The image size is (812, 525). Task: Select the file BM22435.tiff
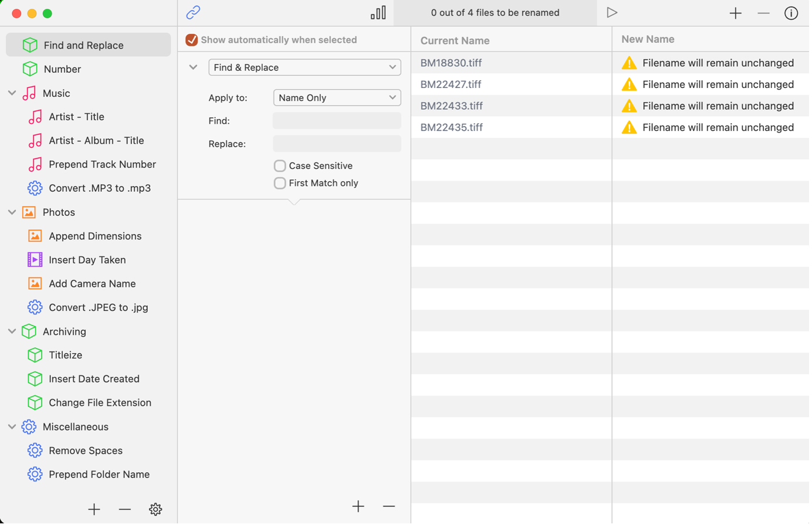(452, 127)
